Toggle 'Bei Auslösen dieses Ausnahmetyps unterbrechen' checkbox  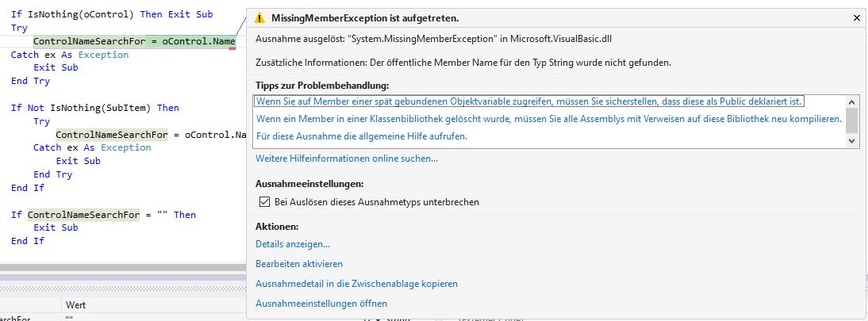click(x=265, y=202)
